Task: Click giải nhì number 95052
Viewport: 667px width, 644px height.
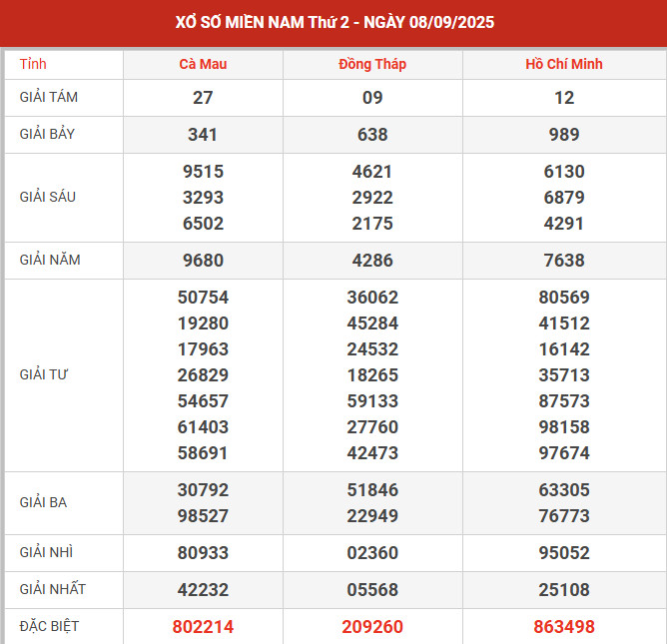Action: [x=564, y=553]
